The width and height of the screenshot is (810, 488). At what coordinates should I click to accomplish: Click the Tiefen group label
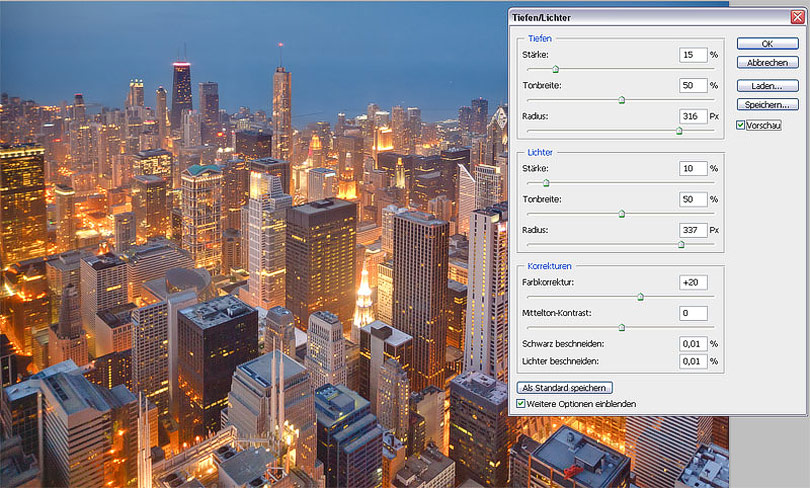(540, 38)
